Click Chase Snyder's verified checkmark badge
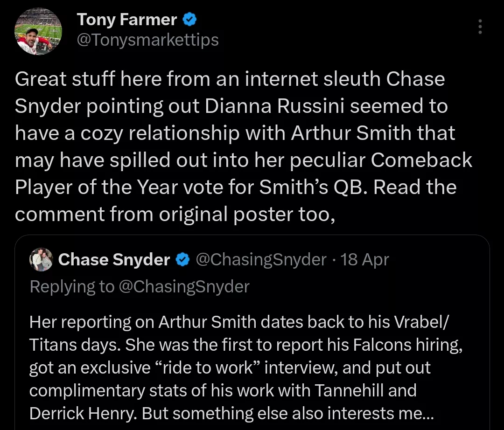Screen dimensions: 504x430 pos(182,260)
